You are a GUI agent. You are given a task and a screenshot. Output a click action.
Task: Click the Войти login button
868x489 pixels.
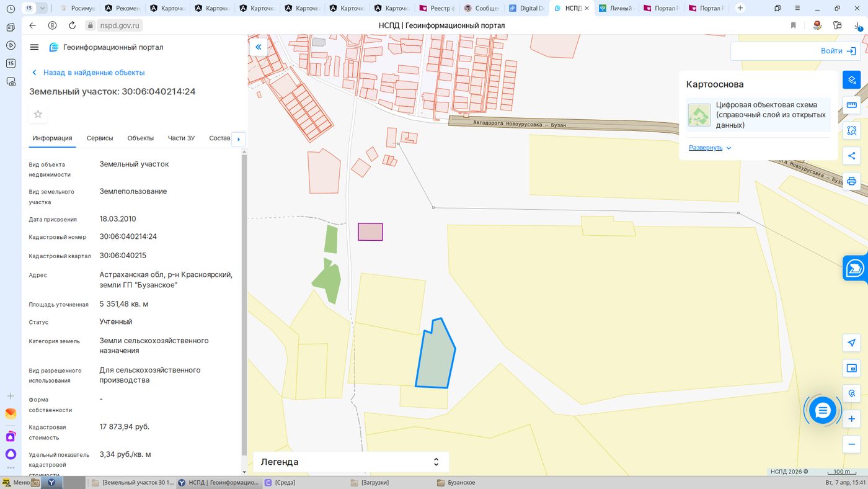point(796,51)
